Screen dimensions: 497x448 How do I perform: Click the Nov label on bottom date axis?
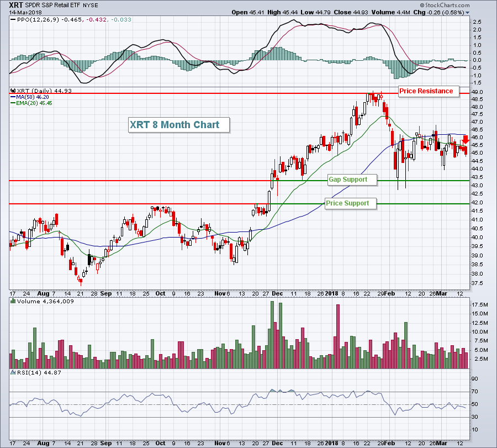[x=220, y=443]
